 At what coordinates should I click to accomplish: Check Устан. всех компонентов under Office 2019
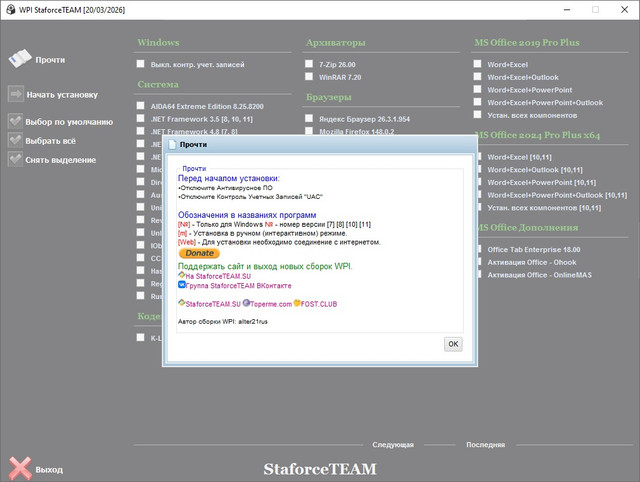477,114
